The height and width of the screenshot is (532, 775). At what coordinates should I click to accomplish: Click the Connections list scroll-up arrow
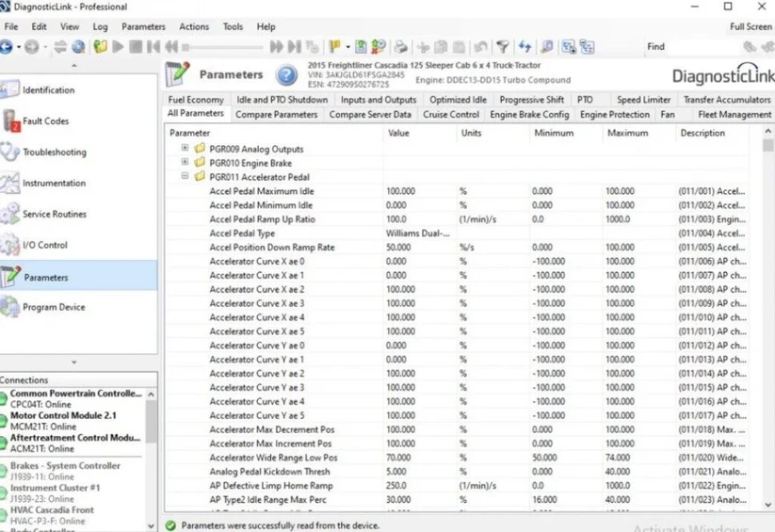(152, 394)
